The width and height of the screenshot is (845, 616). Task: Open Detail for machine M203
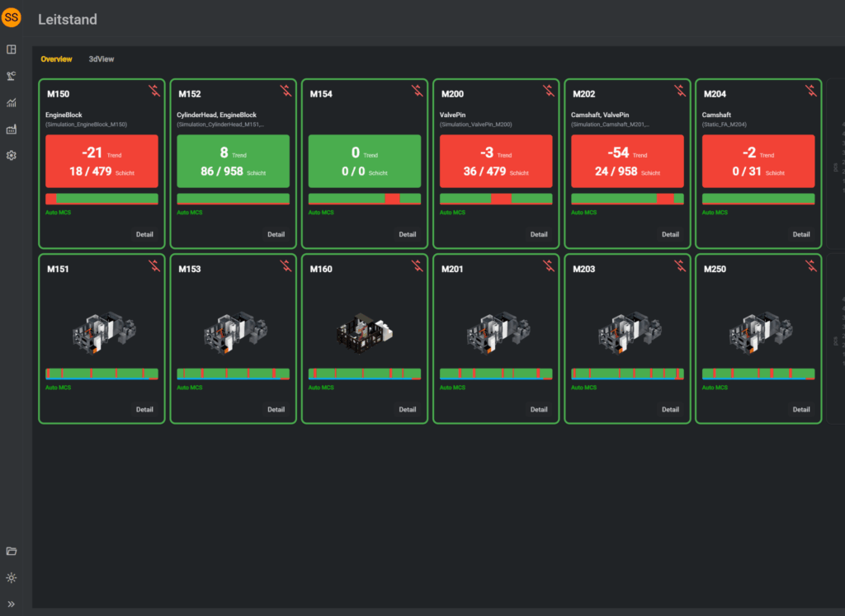coord(670,409)
